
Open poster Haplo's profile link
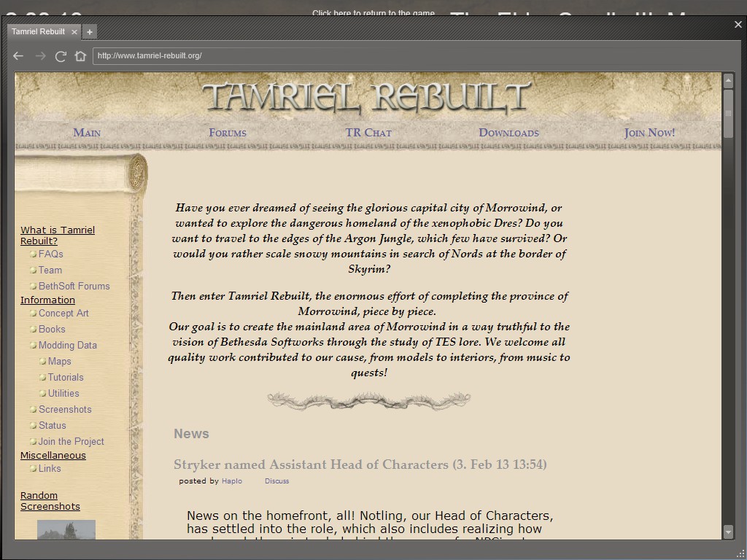coord(232,481)
